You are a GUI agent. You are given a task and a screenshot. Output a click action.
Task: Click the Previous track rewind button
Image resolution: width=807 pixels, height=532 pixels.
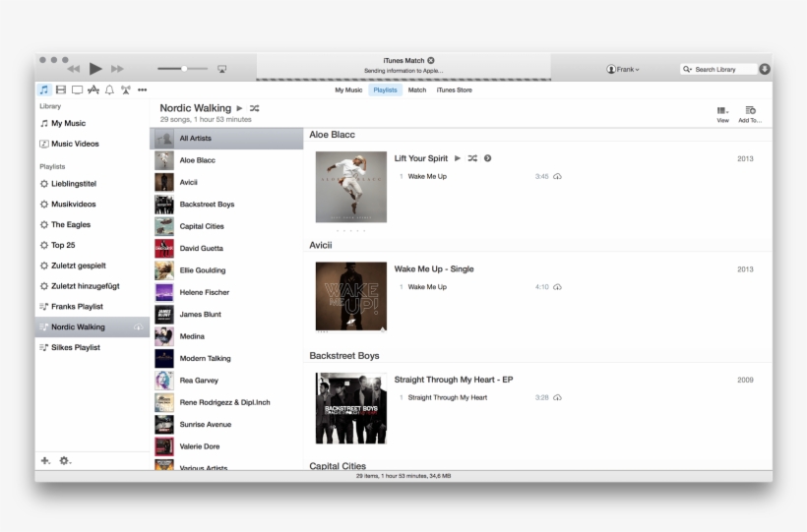tap(74, 69)
